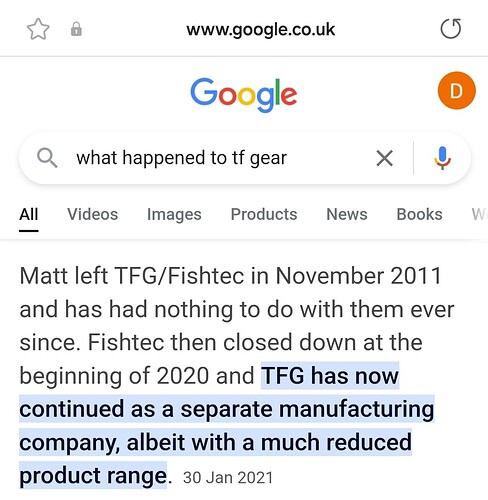
Task: Select the All results tab
Action: click(x=29, y=214)
